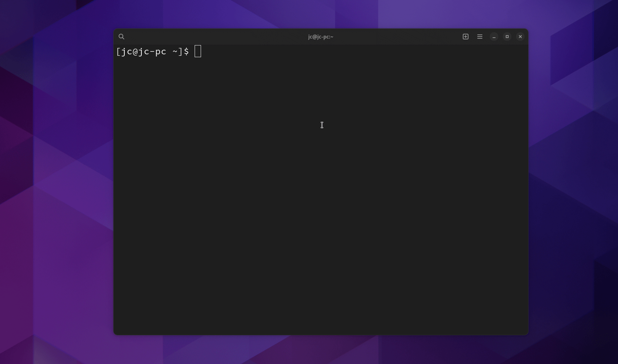This screenshot has width=618, height=364.
Task: Open the terminal search tool
Action: (121, 37)
